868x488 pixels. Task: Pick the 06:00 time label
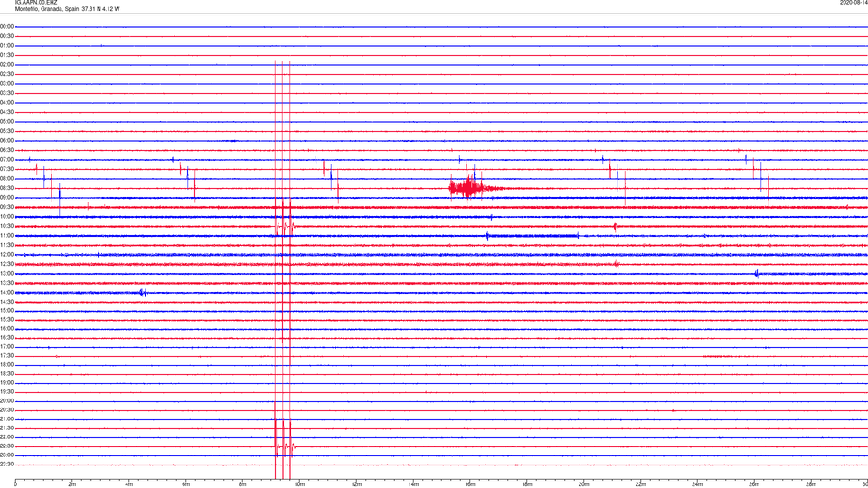pyautogui.click(x=7, y=141)
